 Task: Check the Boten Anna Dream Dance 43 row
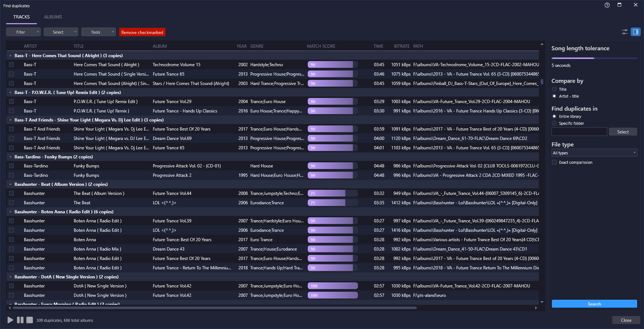coord(12,249)
